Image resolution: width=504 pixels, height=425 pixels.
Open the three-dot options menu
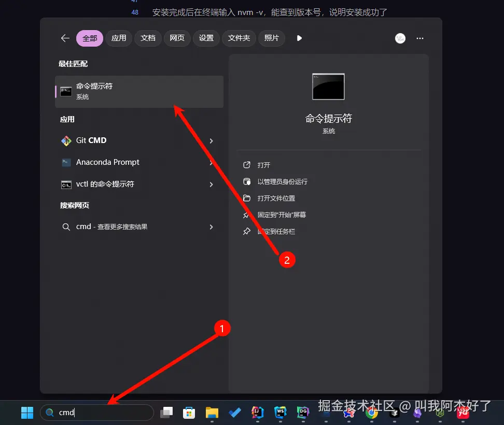point(420,38)
